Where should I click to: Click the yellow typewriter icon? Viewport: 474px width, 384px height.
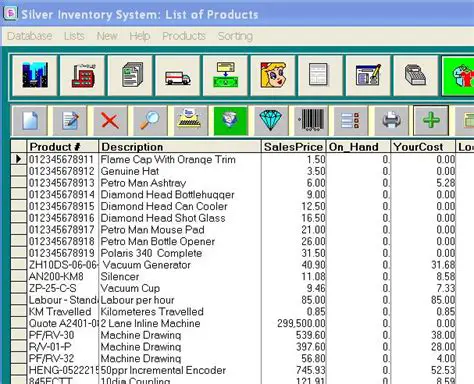tap(190, 121)
